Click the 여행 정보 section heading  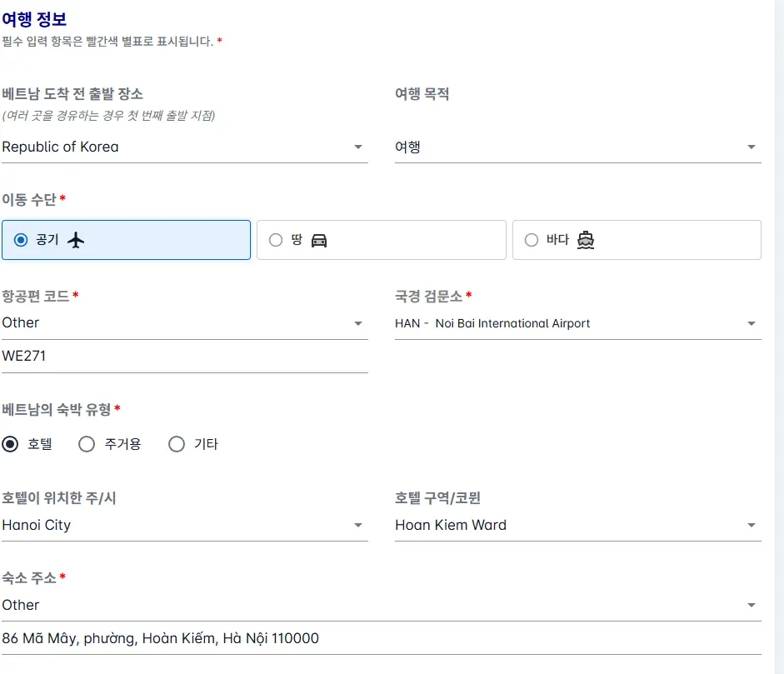[x=34, y=19]
